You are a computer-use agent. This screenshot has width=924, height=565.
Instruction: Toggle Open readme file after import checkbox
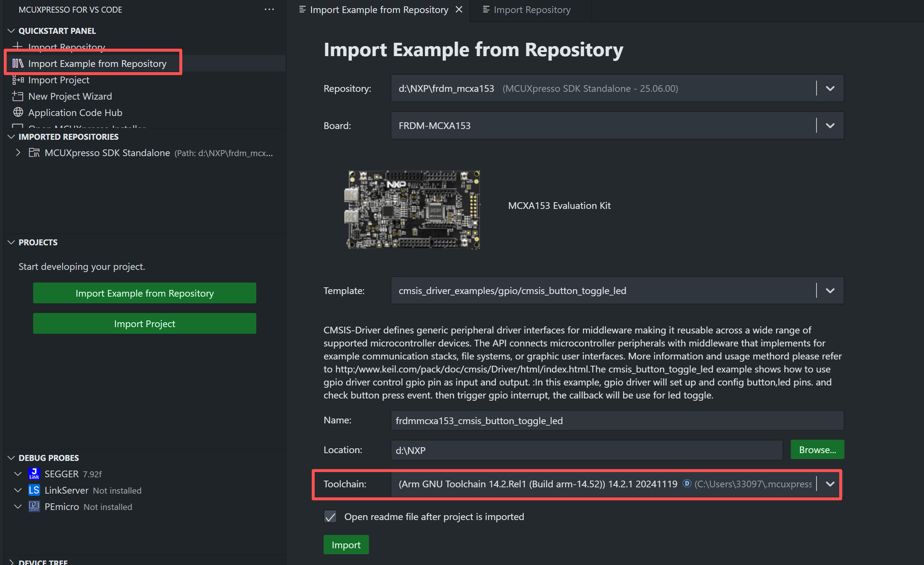pos(330,517)
